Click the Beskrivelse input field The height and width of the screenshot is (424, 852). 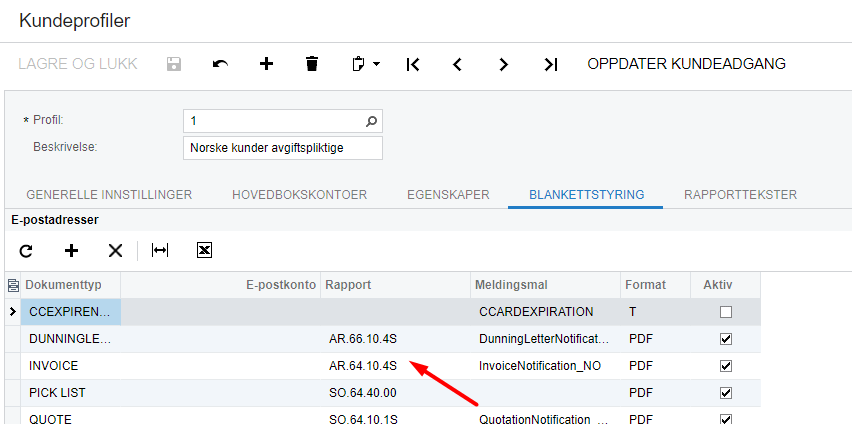click(x=283, y=148)
